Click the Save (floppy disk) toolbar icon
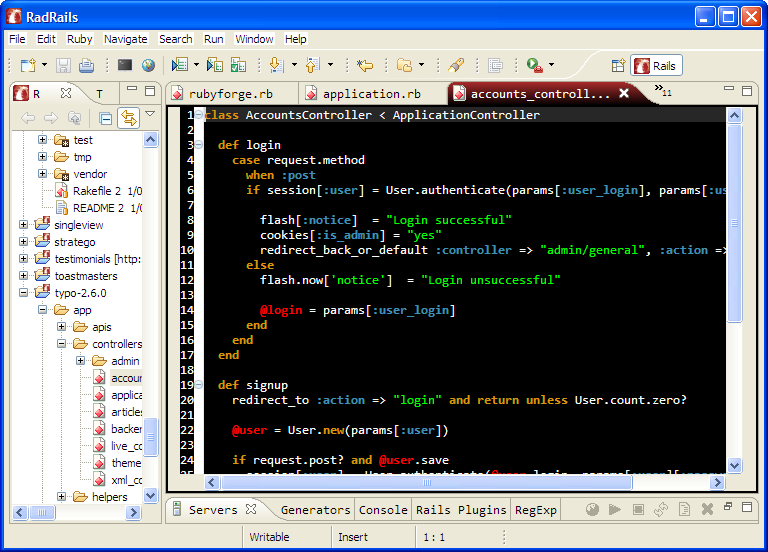 (x=63, y=66)
